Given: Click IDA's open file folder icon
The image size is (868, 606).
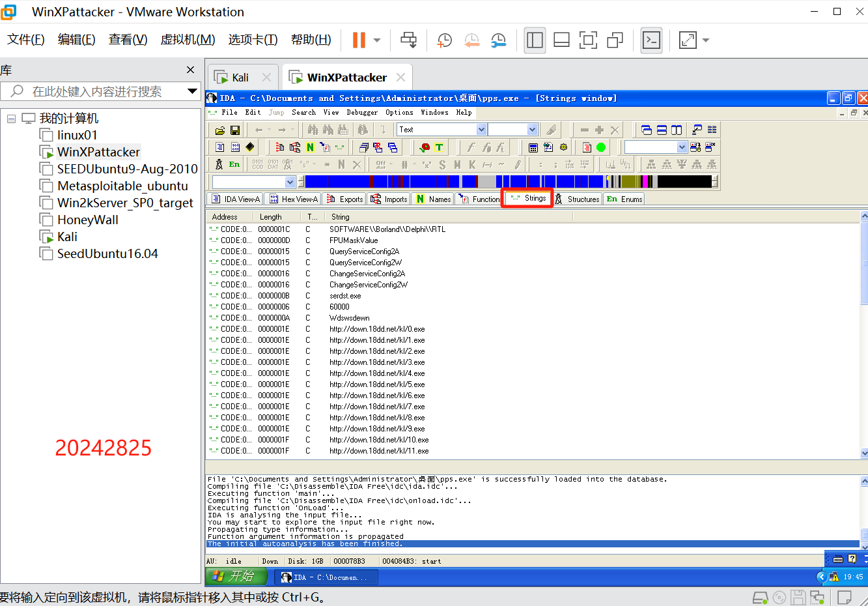Looking at the screenshot, I should [x=220, y=130].
